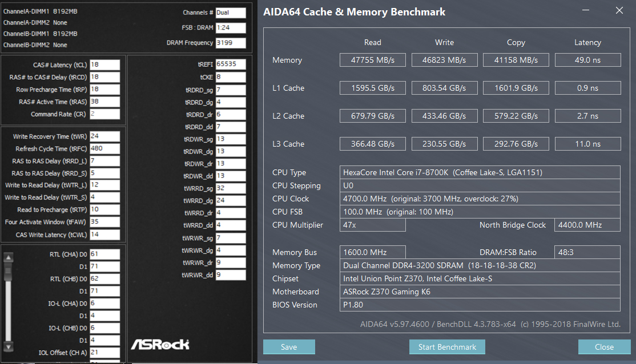Select the tWRWR_dd value field
The height and width of the screenshot is (364, 636).
(231, 275)
